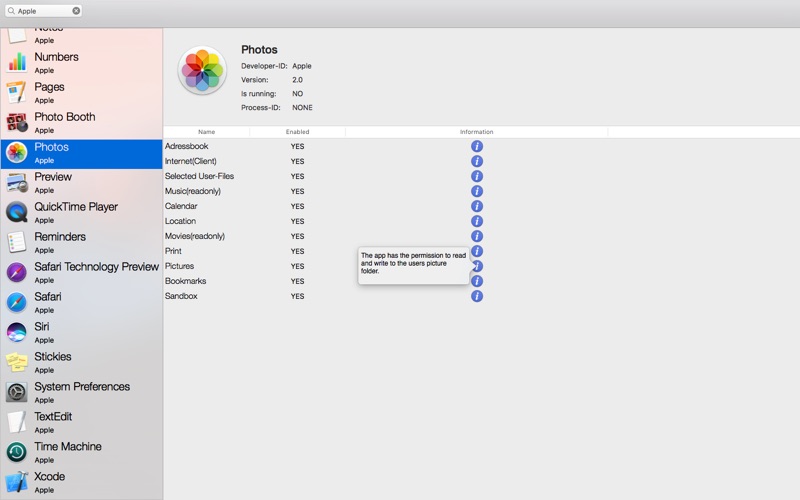The image size is (800, 500).
Task: Select Numbers in the app list
Action: [x=82, y=62]
